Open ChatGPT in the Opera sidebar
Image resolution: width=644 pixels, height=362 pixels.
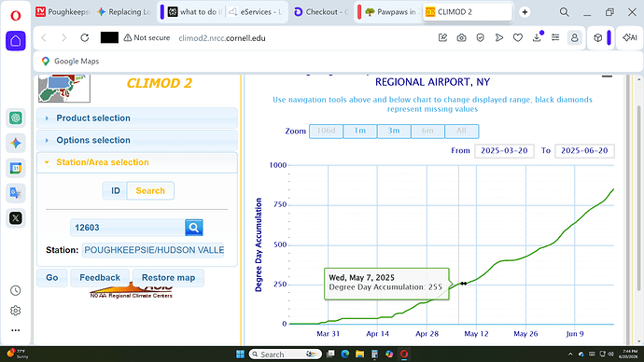tap(16, 118)
